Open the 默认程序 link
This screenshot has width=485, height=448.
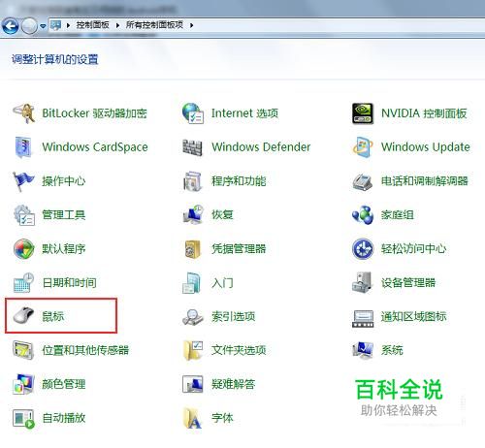pyautogui.click(x=64, y=249)
